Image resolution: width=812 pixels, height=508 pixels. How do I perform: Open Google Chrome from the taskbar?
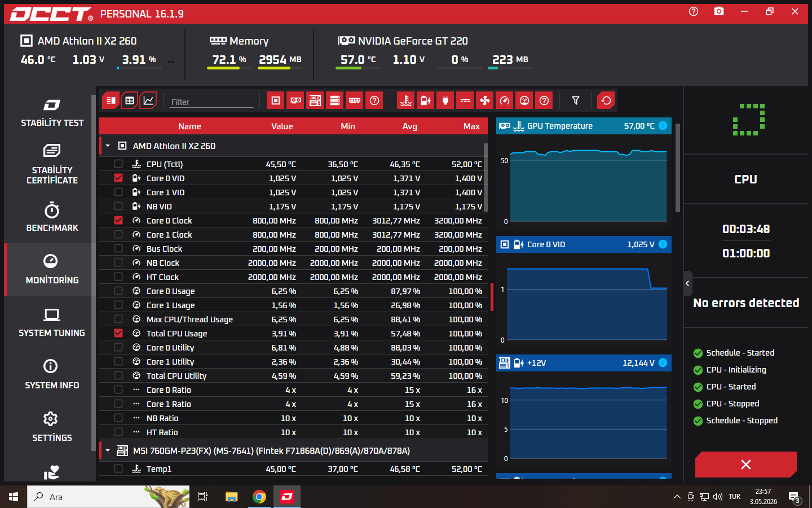pyautogui.click(x=259, y=497)
